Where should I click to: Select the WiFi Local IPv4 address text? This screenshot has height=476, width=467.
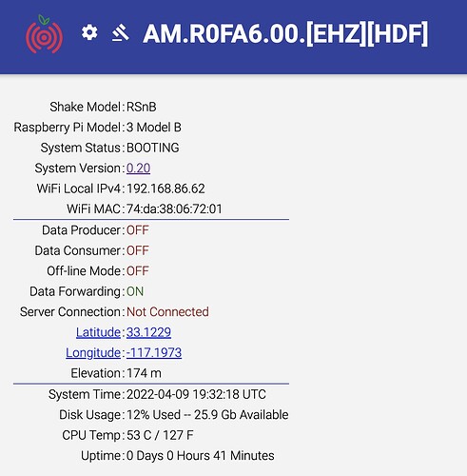tap(165, 188)
